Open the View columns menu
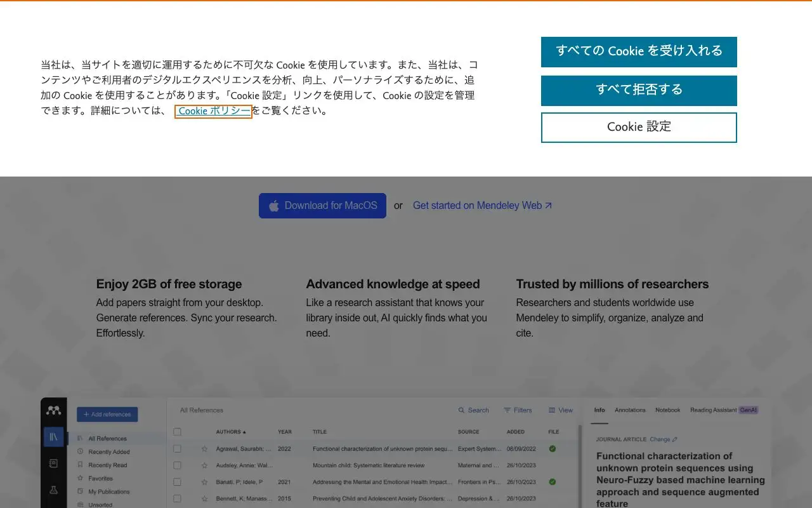 [x=561, y=410]
